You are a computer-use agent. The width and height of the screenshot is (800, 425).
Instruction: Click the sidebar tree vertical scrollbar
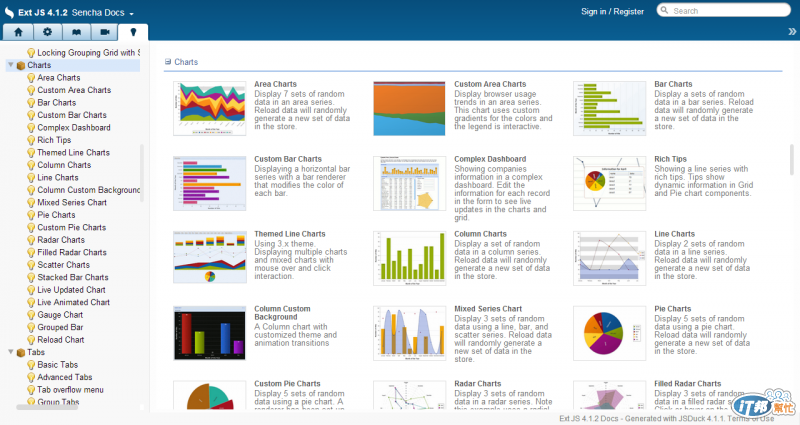(142, 172)
